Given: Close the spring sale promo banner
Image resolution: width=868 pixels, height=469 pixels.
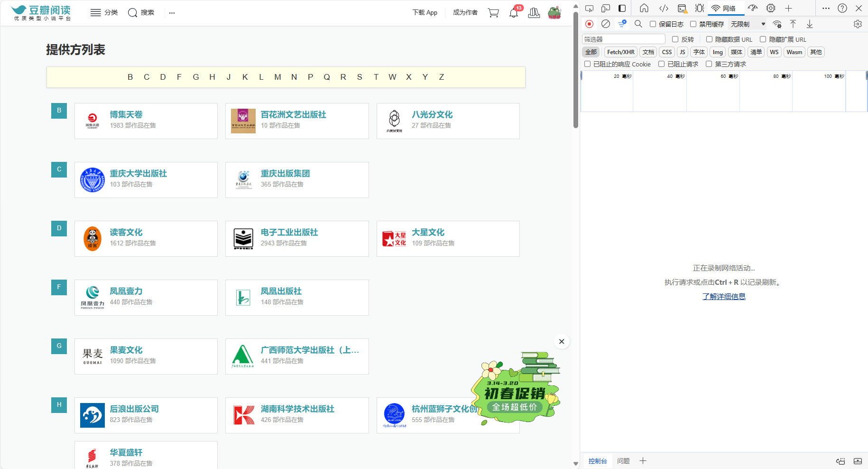Looking at the screenshot, I should tap(562, 341).
